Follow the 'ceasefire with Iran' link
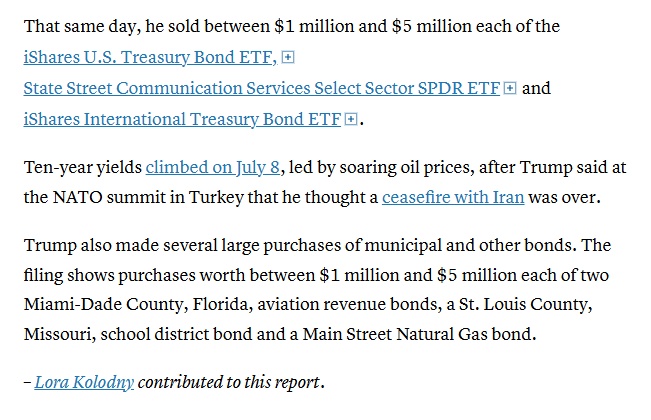The height and width of the screenshot is (420, 651). [453, 198]
